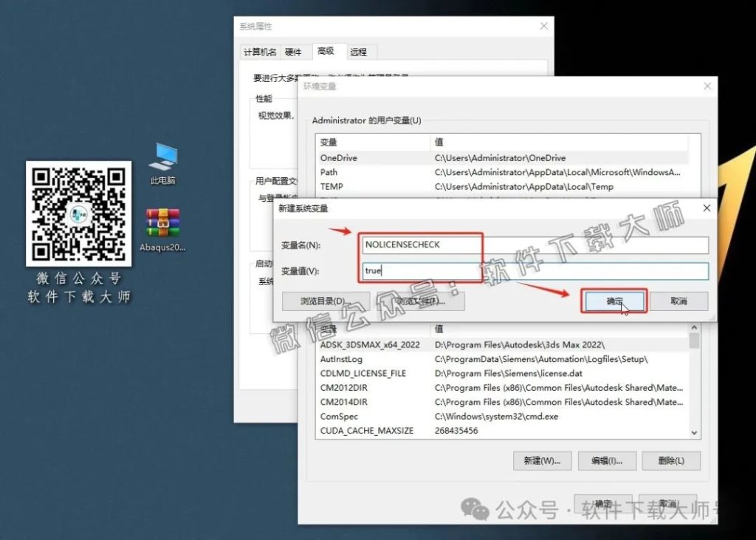The image size is (756, 540).
Task: Cancel the 新建系统变量 dialog
Action: (680, 301)
